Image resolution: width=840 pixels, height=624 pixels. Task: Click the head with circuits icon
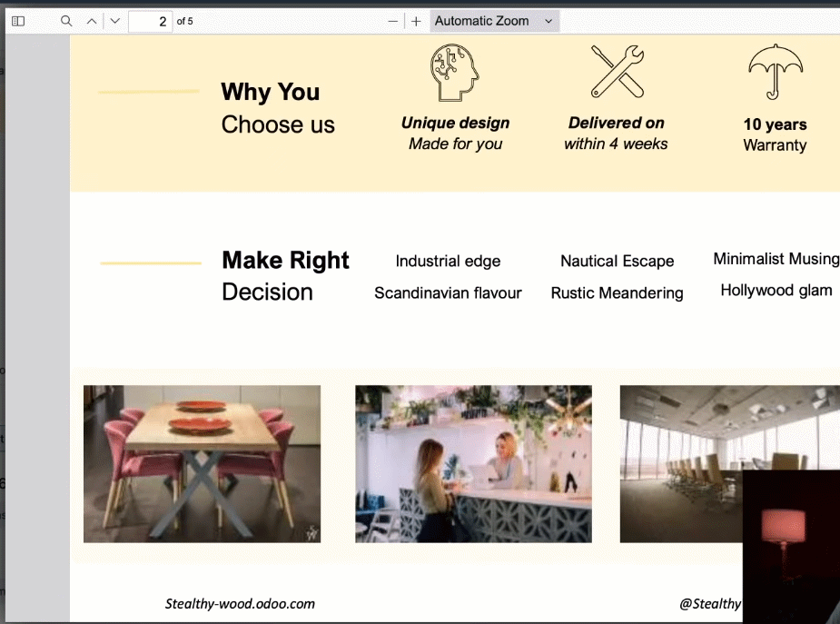(454, 73)
